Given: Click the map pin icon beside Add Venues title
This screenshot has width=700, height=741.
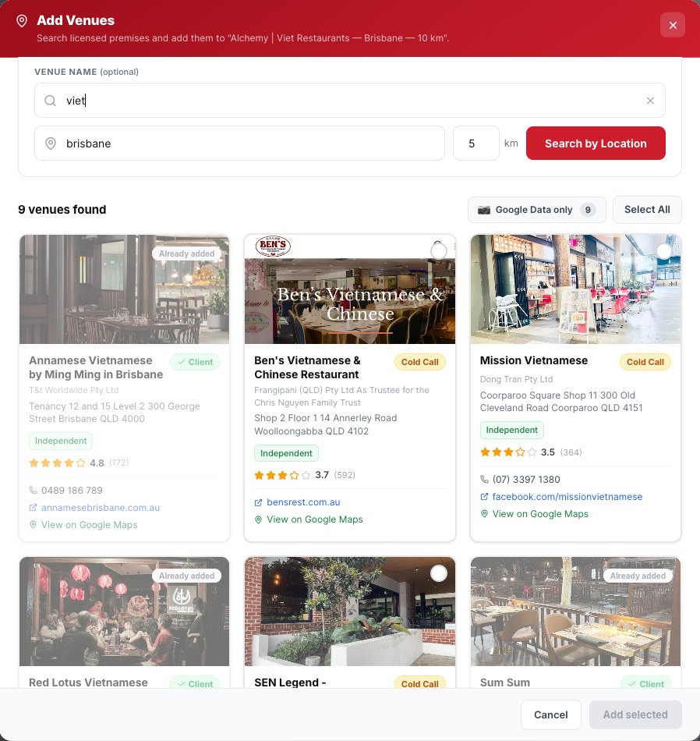Looking at the screenshot, I should 22,21.
